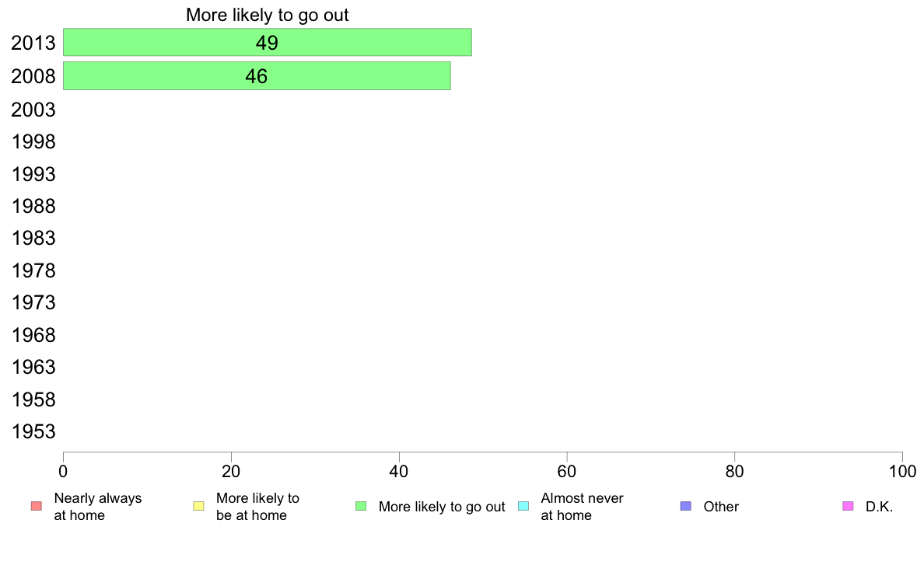The width and height of the screenshot is (924, 572).
Task: Click the 1988 year label
Action: tap(33, 207)
